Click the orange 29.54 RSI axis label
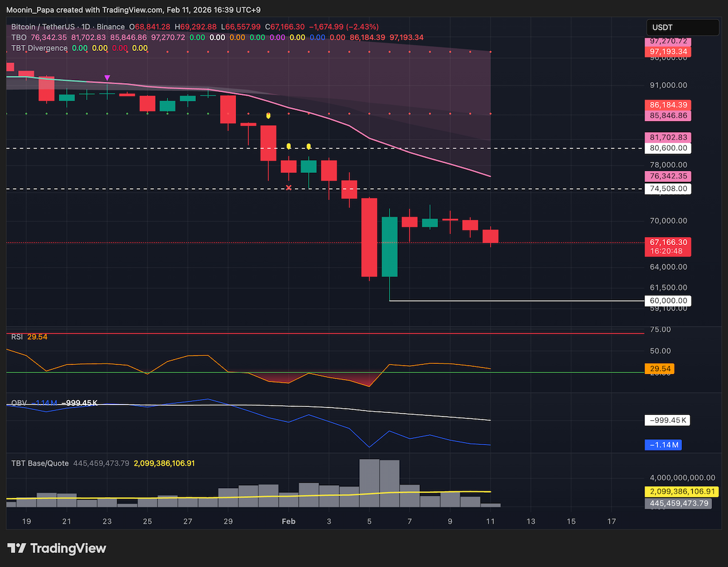Viewport: 728px width, 567px height. pyautogui.click(x=660, y=368)
